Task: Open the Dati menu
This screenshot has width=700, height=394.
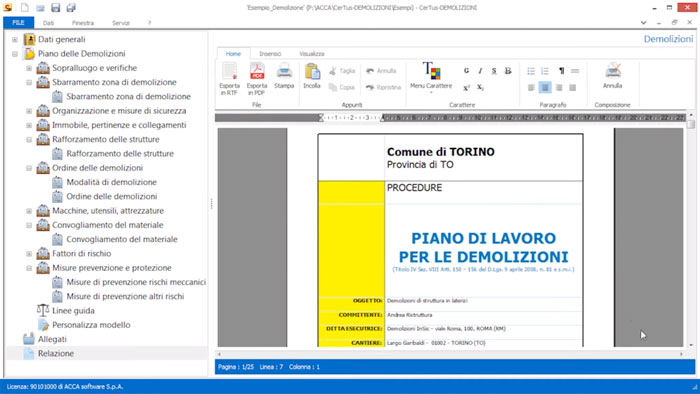Action: coord(48,23)
